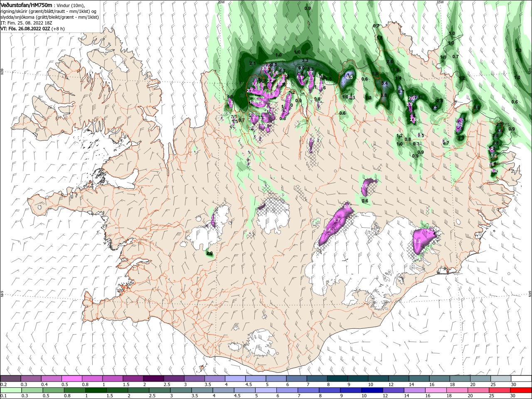Viewport: 532px width, 399px height.
Task: Pick the dark green swatch labeled 1 in lower legend
Action: pos(96,390)
